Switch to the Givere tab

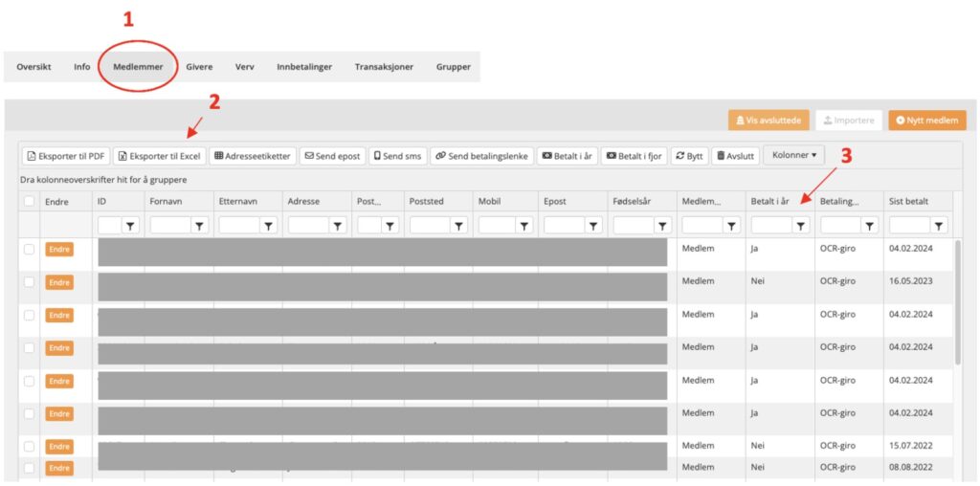pos(199,67)
